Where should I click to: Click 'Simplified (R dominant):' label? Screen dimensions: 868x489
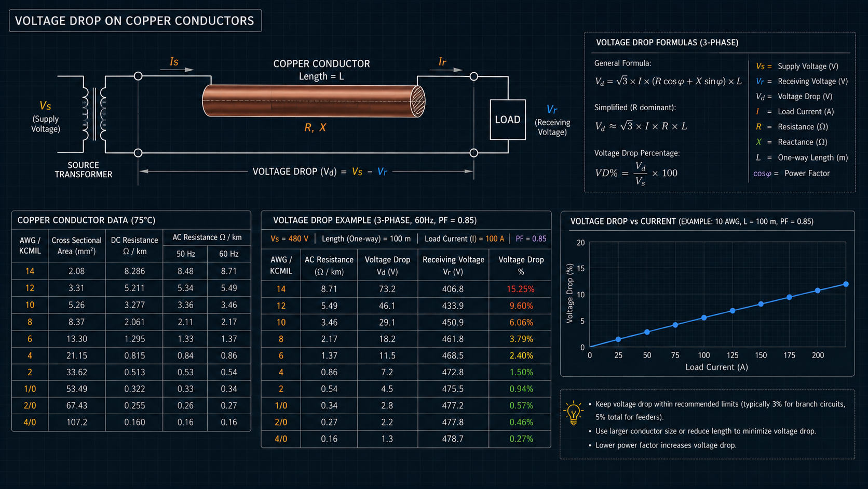(x=635, y=108)
